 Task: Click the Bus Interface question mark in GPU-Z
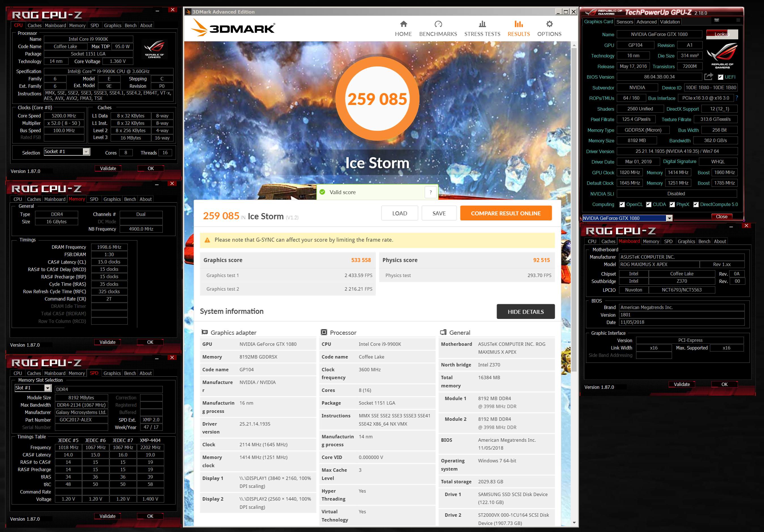tap(737, 98)
